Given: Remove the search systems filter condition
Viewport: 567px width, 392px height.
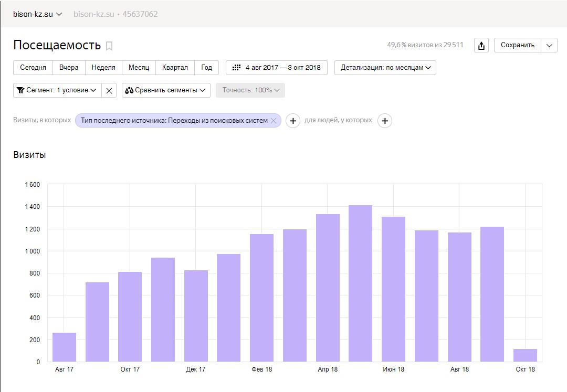Looking at the screenshot, I should click(x=273, y=121).
